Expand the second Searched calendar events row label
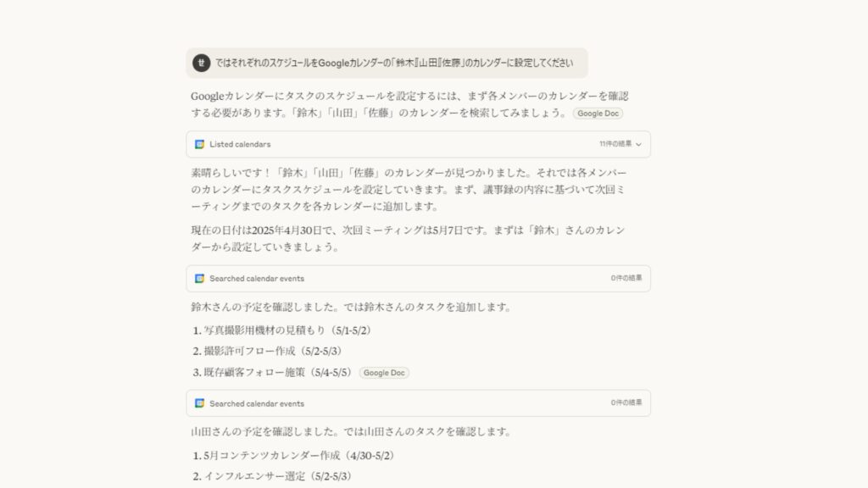 [257, 403]
